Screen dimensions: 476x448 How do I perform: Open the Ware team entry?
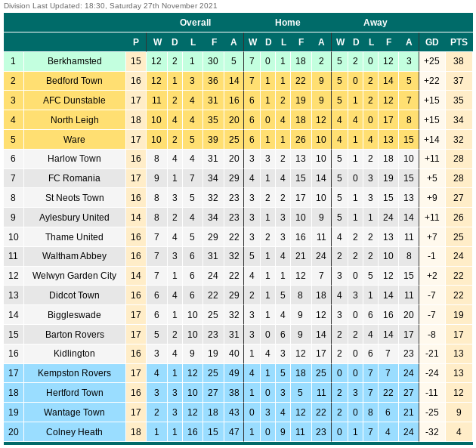74,140
